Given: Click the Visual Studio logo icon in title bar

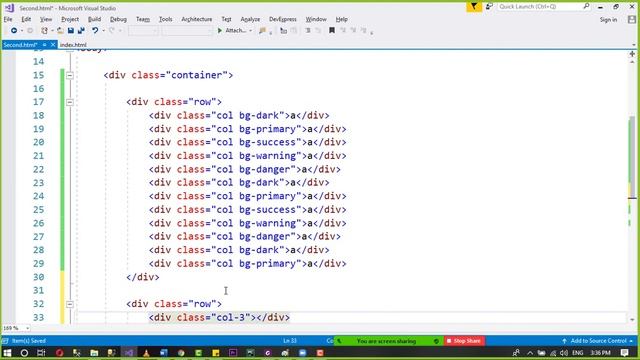Looking at the screenshot, I should (x=9, y=8).
